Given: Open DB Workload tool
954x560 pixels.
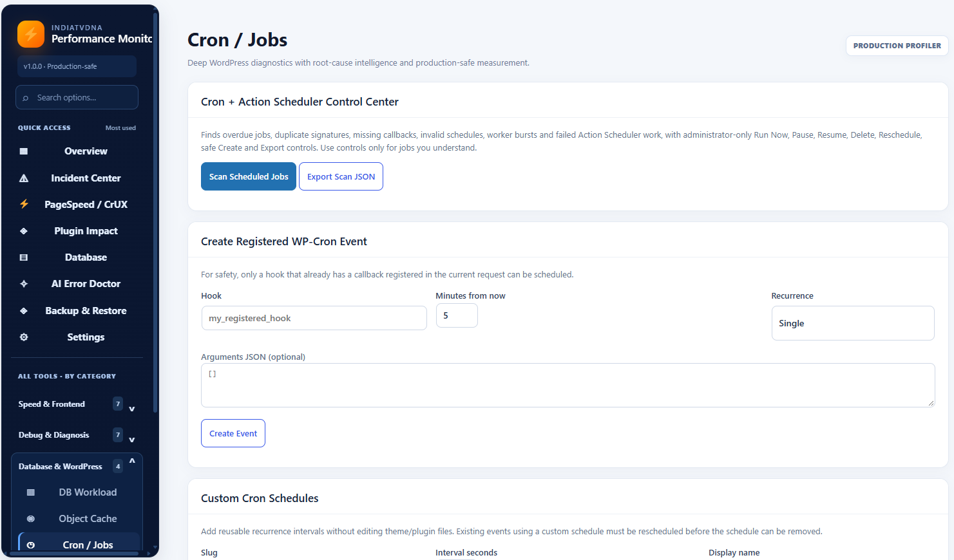Looking at the screenshot, I should click(x=80, y=492).
